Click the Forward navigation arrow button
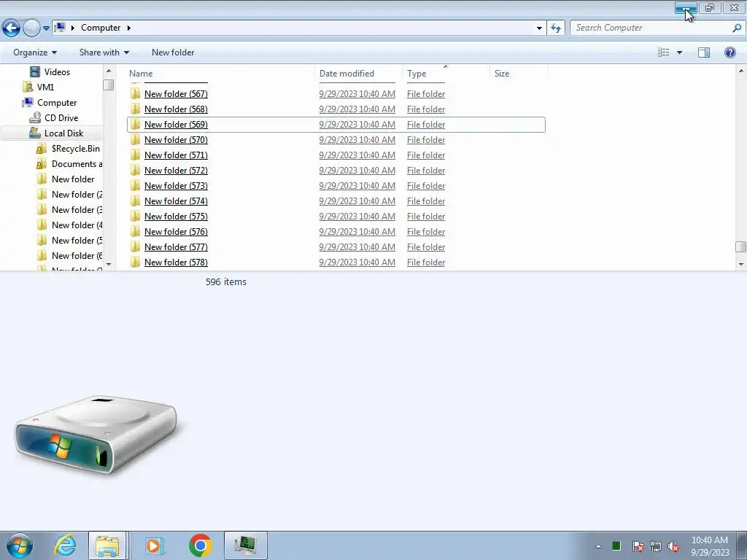This screenshot has height=560, width=747. (x=32, y=28)
